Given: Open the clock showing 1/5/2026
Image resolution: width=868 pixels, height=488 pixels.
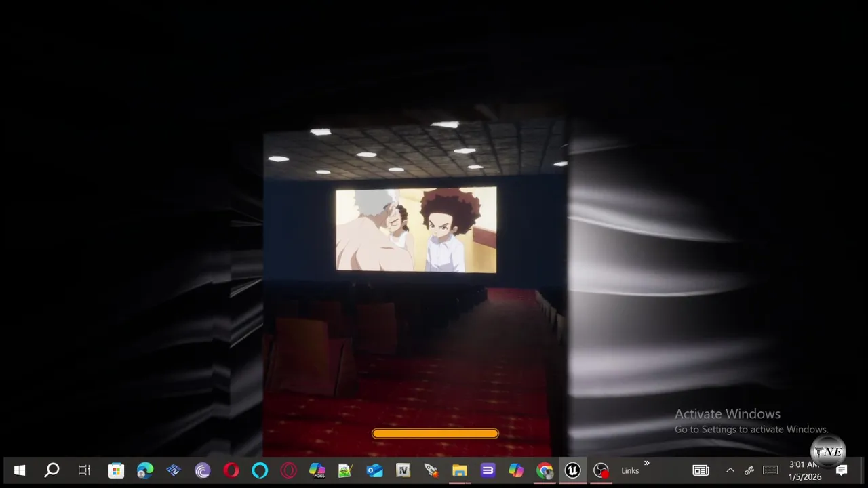Looking at the screenshot, I should click(x=805, y=470).
